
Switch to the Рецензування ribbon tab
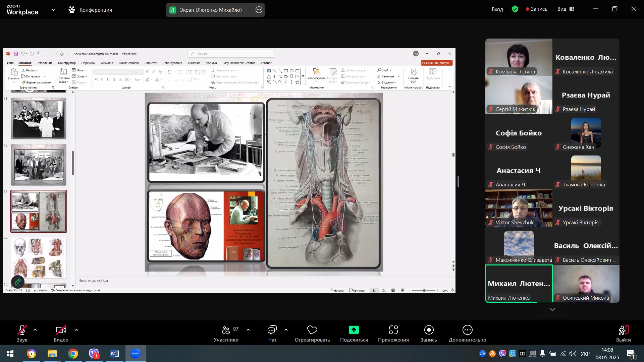point(172,63)
